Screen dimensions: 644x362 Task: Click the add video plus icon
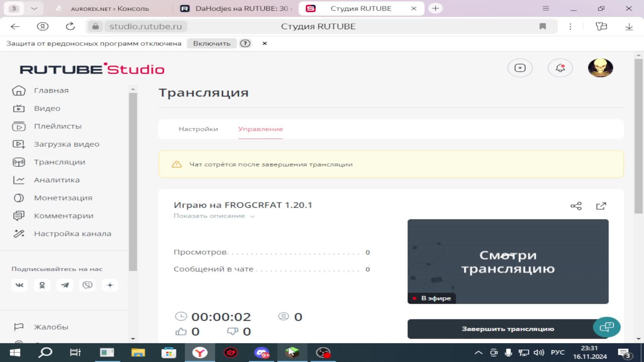(x=520, y=68)
